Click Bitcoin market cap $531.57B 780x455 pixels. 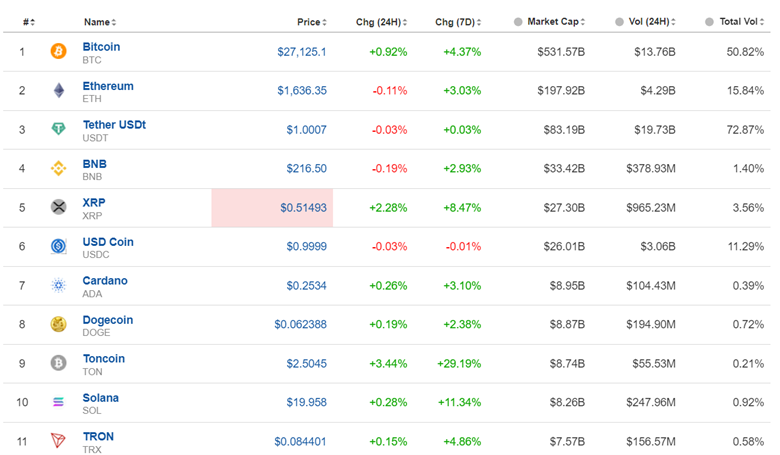point(561,52)
